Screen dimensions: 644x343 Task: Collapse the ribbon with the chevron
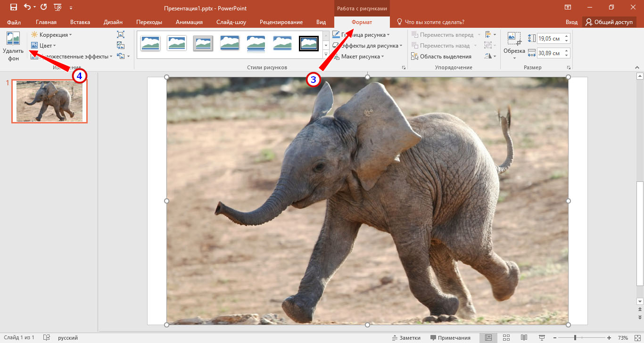pyautogui.click(x=638, y=68)
